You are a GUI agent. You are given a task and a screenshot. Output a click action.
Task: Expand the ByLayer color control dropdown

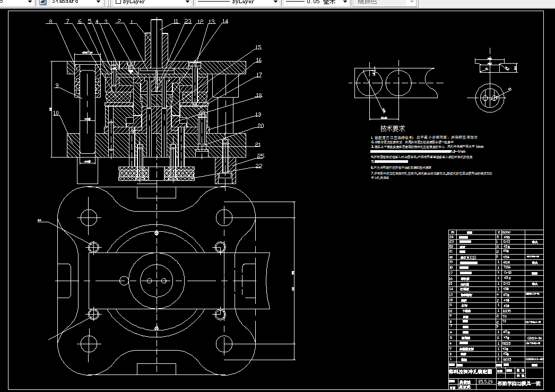pos(188,2)
